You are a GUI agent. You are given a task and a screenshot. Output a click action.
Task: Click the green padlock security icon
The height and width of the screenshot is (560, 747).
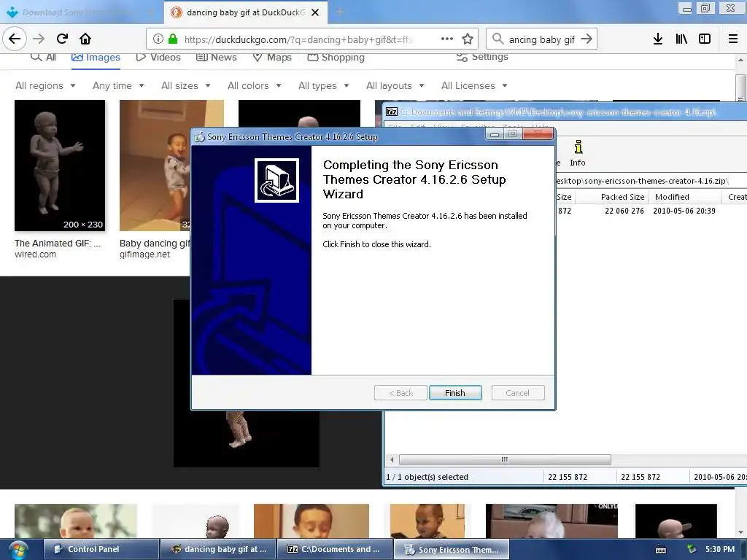pyautogui.click(x=173, y=39)
